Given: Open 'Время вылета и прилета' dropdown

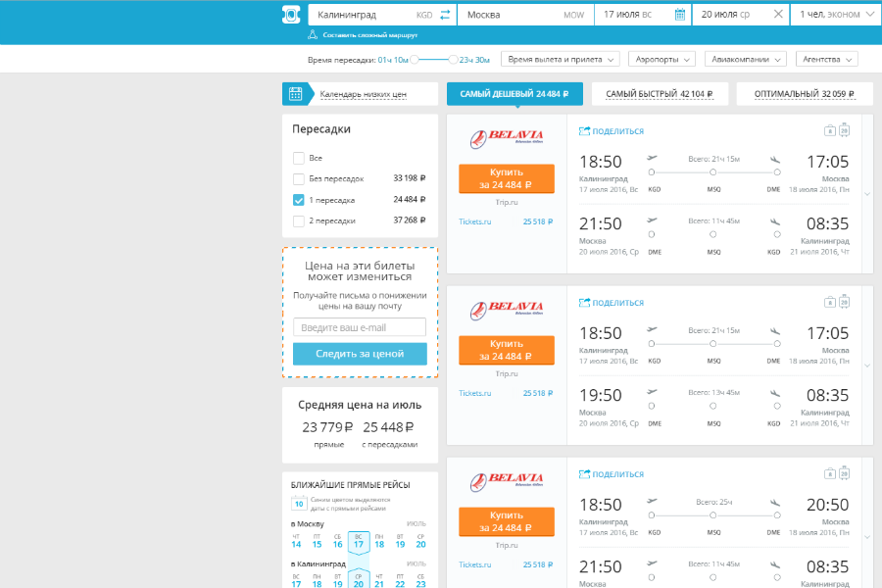Looking at the screenshot, I should [x=563, y=59].
